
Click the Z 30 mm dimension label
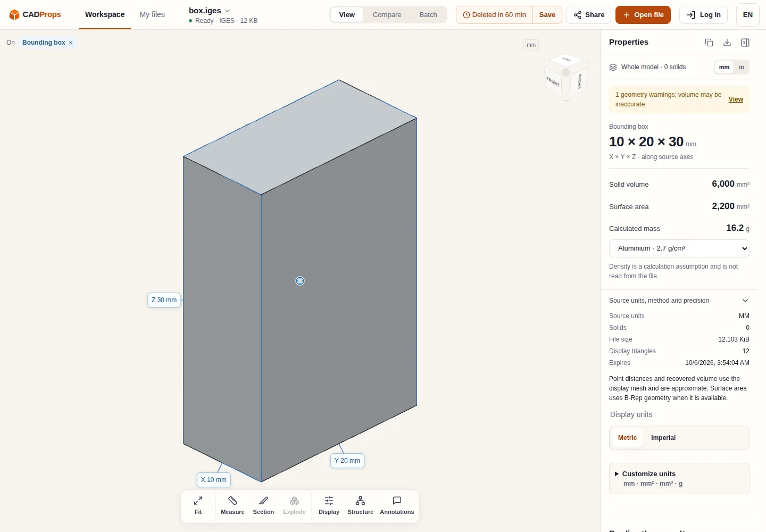(164, 300)
